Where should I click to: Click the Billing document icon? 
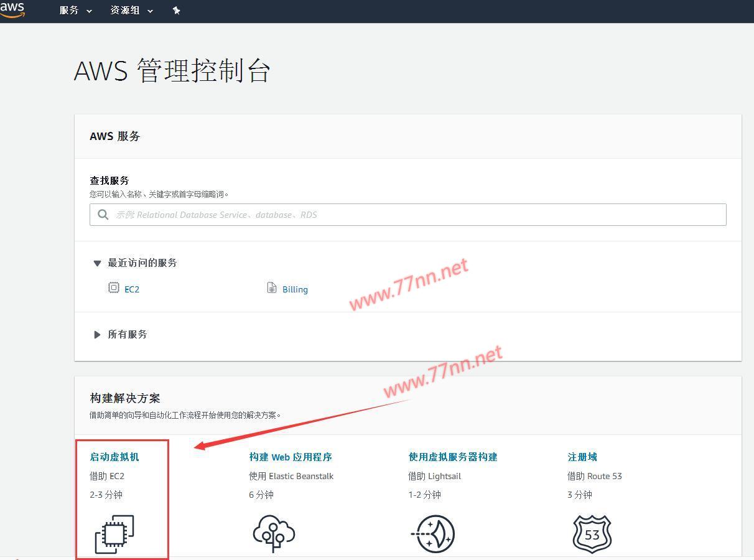coord(272,287)
